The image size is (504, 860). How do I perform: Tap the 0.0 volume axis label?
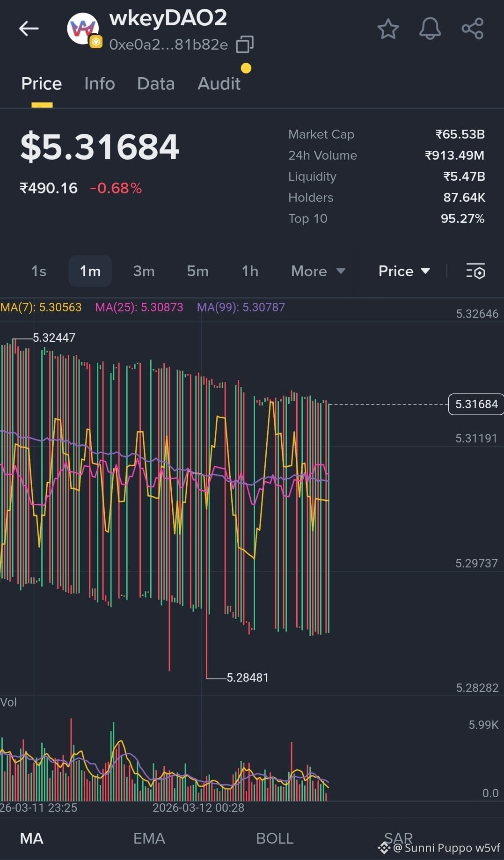tap(490, 793)
